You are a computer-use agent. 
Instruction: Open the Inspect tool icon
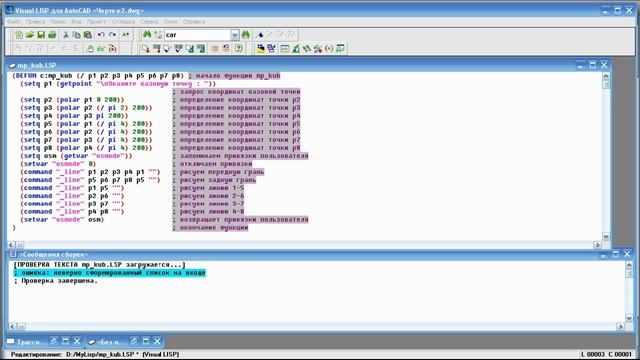[x=296, y=49]
